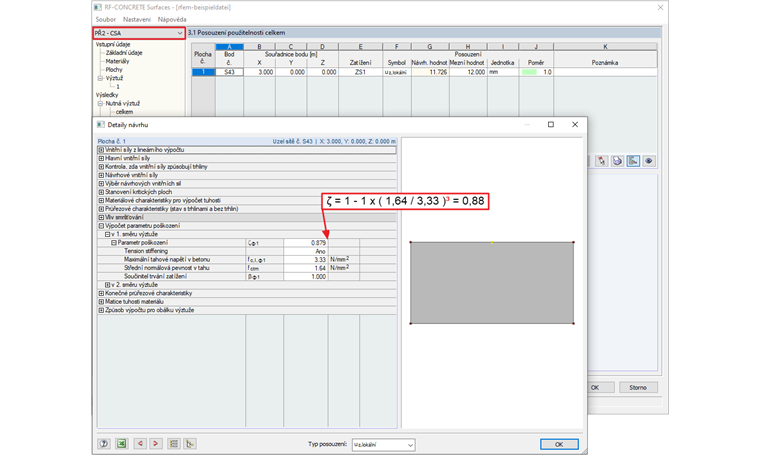The width and height of the screenshot is (760, 455).
Task: Click the 1.64 fctm value
Action: click(x=306, y=268)
